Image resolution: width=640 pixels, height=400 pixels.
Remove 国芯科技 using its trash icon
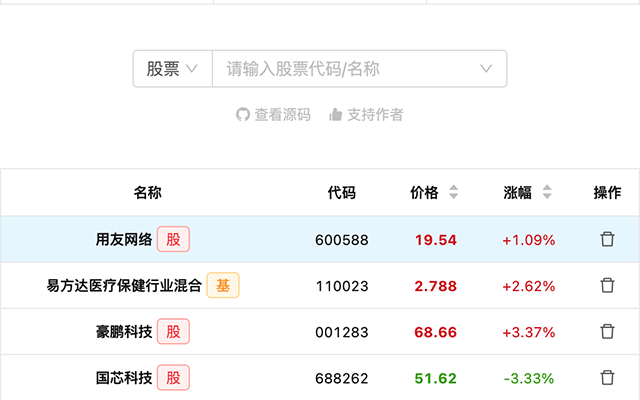[x=607, y=378]
